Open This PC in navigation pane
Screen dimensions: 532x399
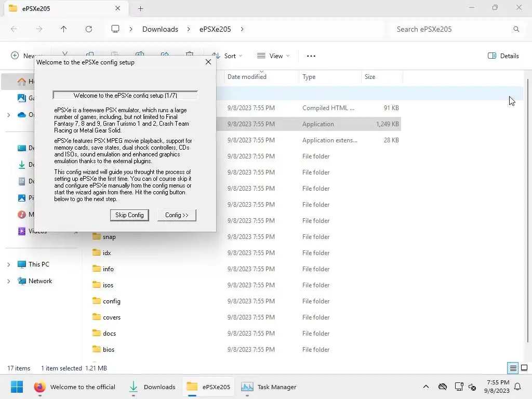[38, 264]
